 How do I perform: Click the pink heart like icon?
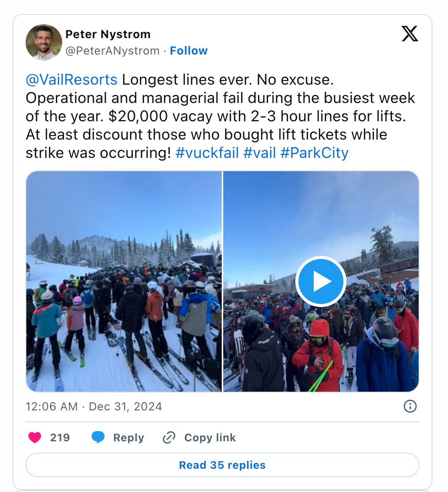coord(35,437)
